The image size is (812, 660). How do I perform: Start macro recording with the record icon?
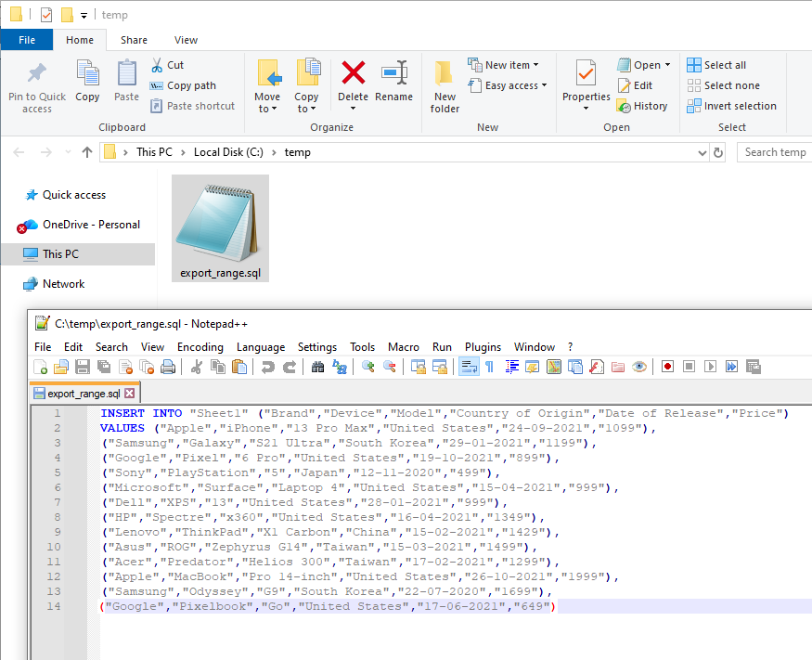click(x=667, y=367)
